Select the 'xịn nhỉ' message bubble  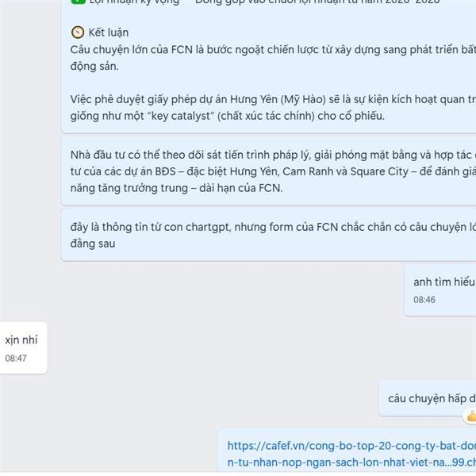(23, 348)
